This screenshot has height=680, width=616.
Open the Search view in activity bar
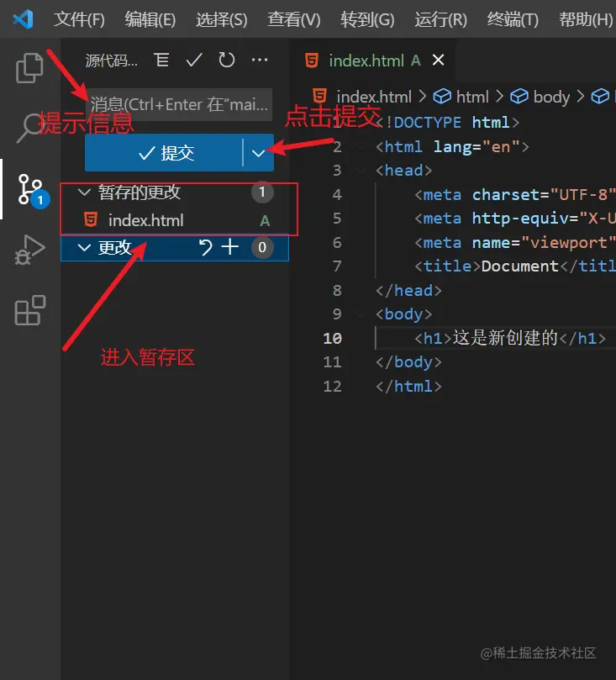pyautogui.click(x=29, y=128)
